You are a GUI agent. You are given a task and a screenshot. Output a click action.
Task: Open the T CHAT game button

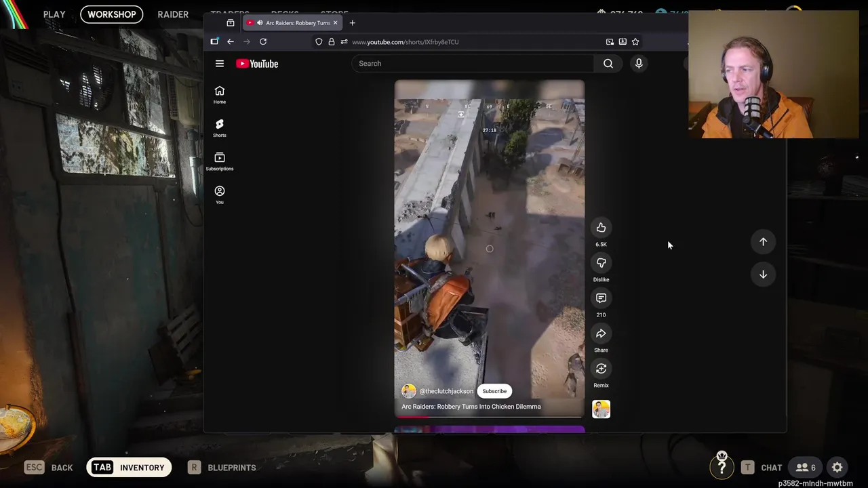click(x=762, y=468)
